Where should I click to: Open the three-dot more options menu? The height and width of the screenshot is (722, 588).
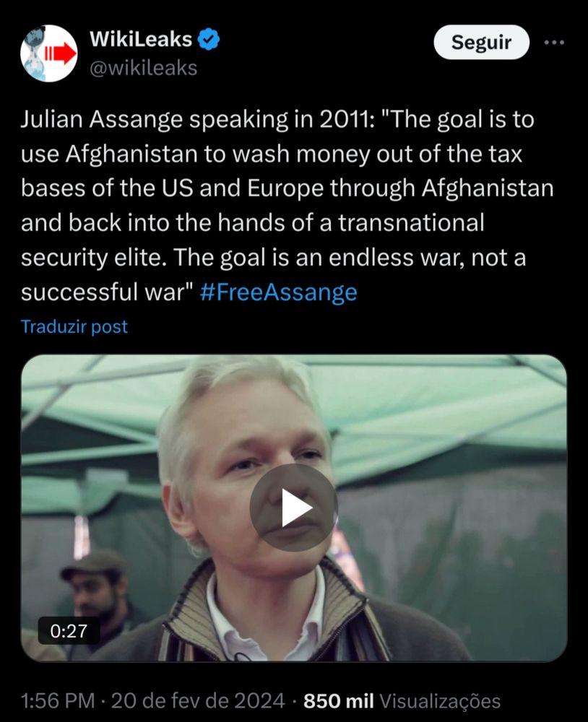(x=554, y=43)
